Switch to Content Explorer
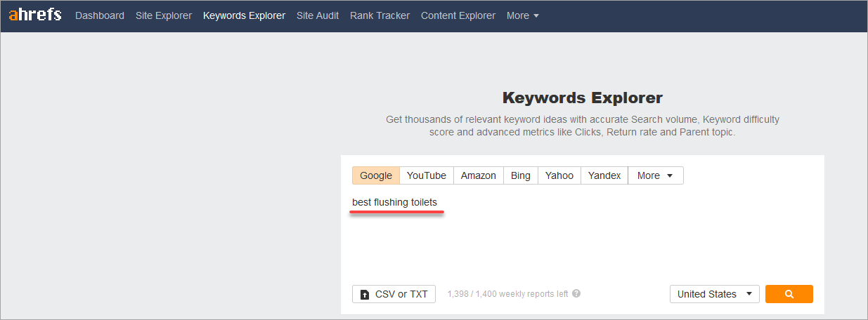 coord(458,15)
